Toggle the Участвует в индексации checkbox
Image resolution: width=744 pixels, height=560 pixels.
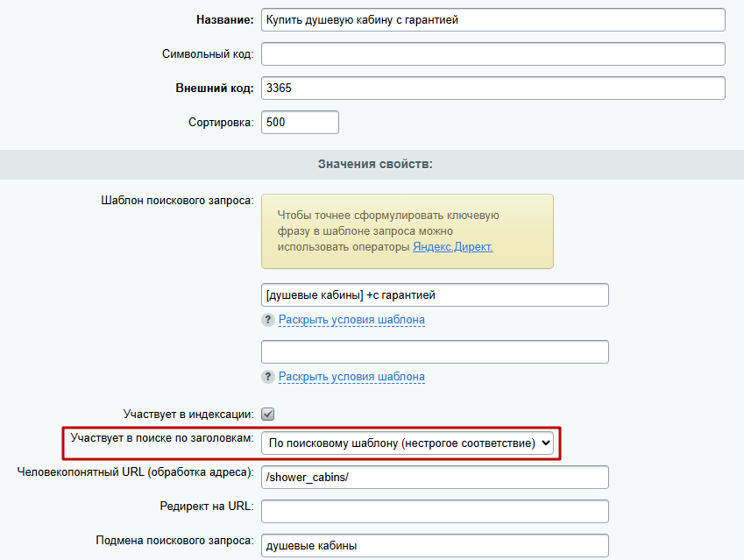click(x=268, y=415)
